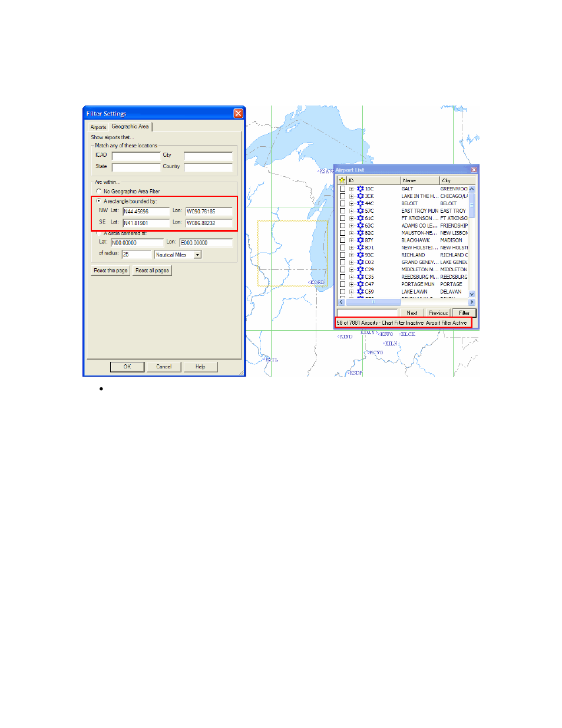Expand the 61C airport tree node
Screen dimensions: 562x728
352,218
